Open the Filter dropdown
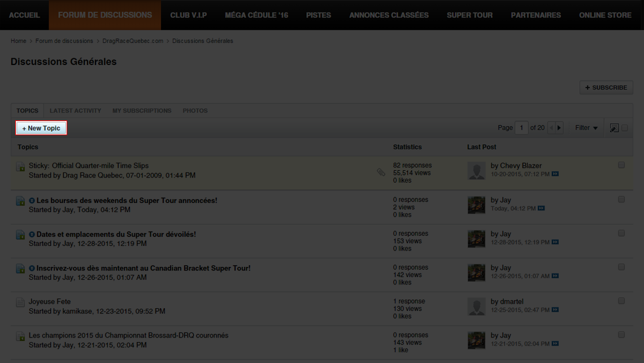This screenshot has height=363, width=644. (x=586, y=128)
